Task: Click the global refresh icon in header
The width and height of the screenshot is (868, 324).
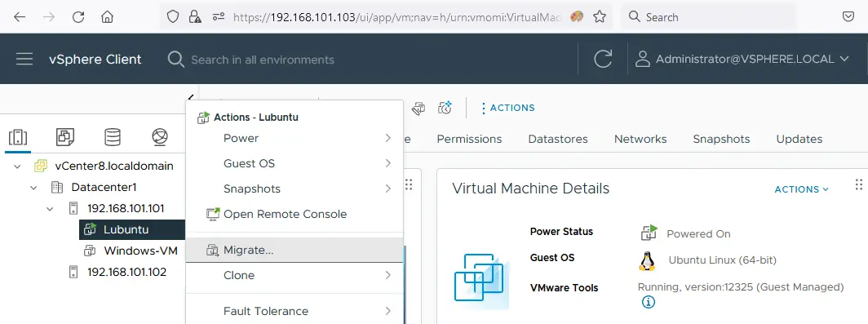Action: [x=603, y=60]
